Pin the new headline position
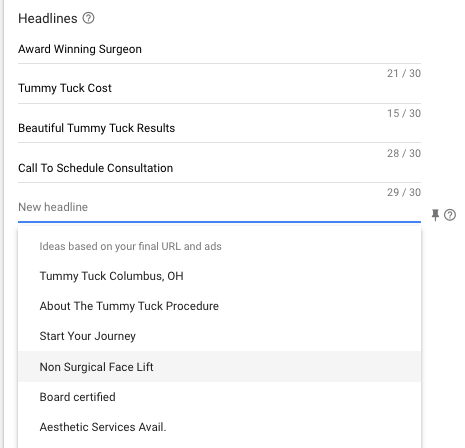The width and height of the screenshot is (465, 448). click(435, 215)
